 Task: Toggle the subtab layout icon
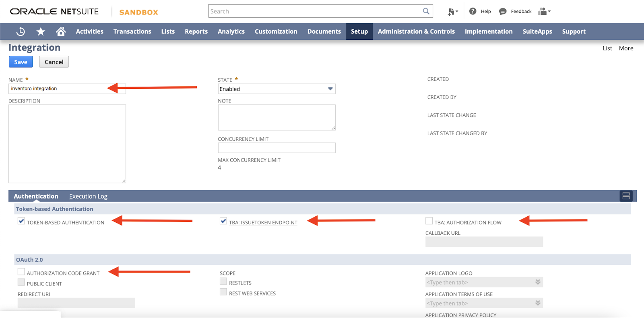tap(626, 196)
